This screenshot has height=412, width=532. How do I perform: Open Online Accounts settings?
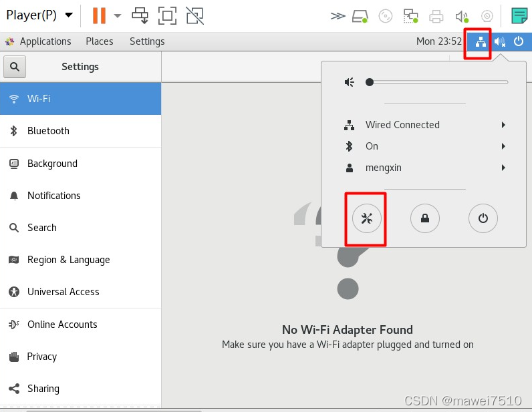(80, 325)
